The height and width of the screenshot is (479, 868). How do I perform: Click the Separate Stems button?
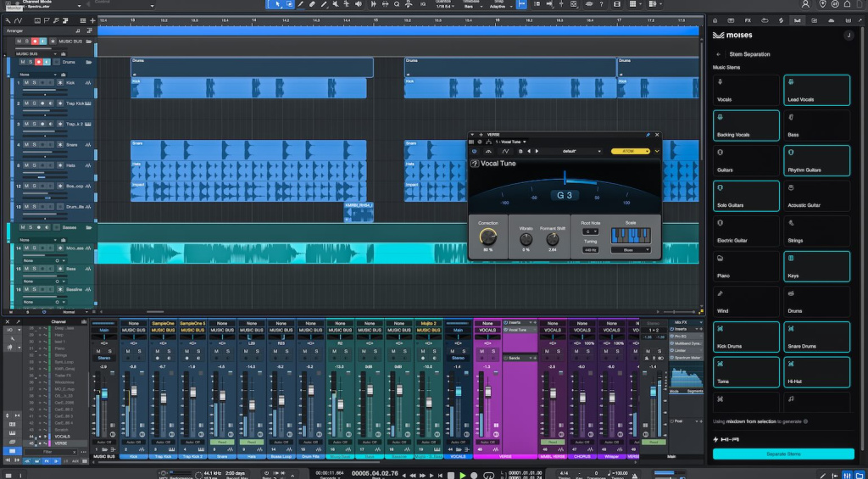pos(783,454)
